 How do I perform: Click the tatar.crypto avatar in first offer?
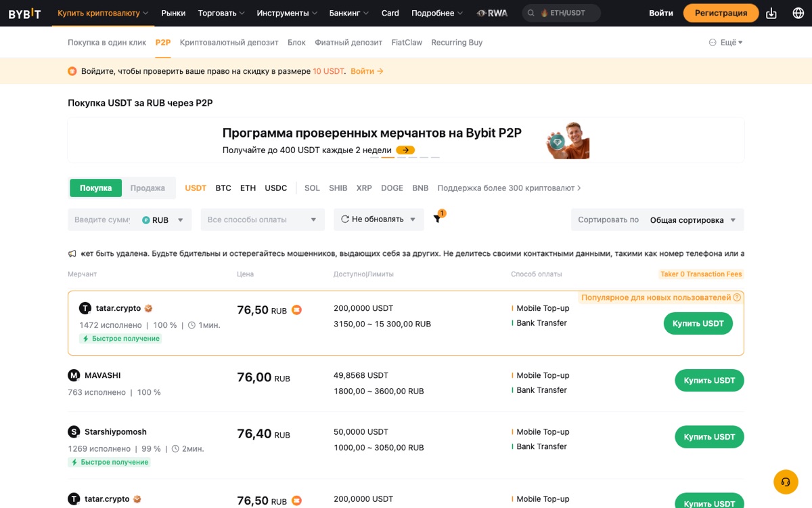[x=85, y=308]
